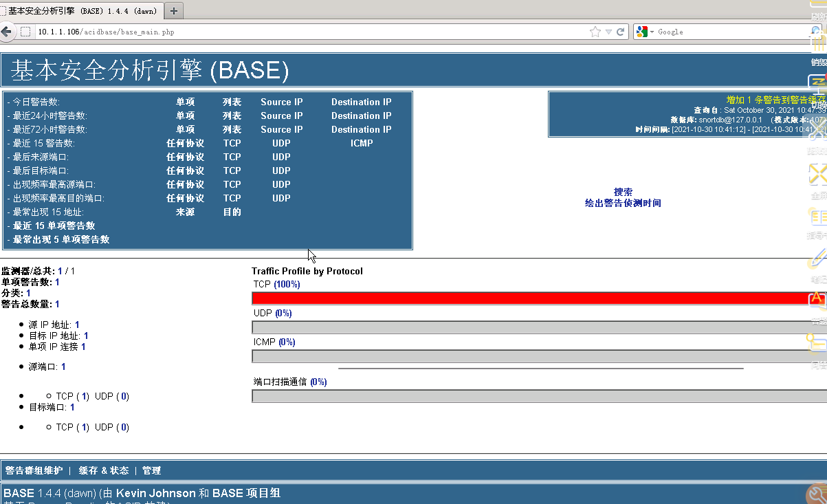The width and height of the screenshot is (827, 504).
Task: Open Source IP for 今日警告数 row
Action: pos(281,102)
